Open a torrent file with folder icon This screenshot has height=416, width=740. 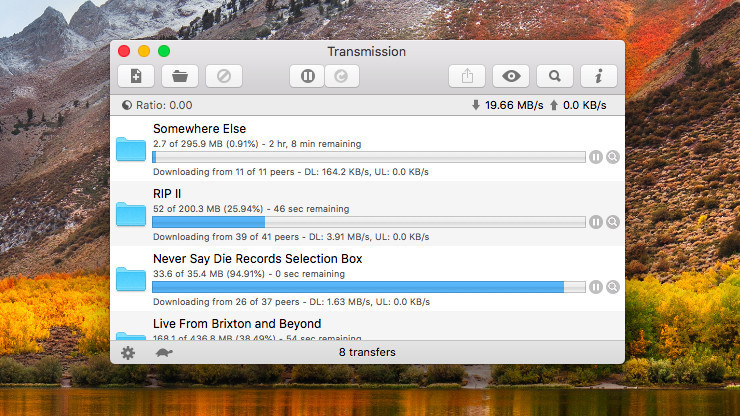pyautogui.click(x=180, y=76)
